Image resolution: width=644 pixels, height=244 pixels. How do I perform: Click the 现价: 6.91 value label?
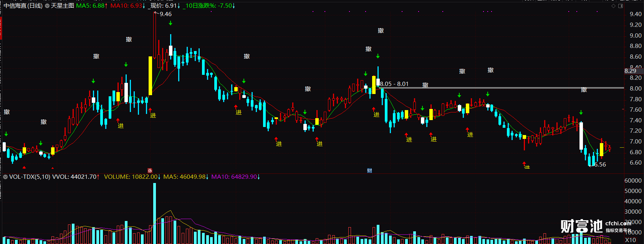(x=164, y=6)
